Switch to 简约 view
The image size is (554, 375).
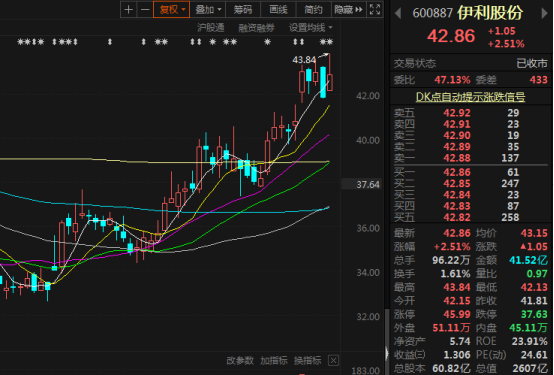(x=313, y=10)
